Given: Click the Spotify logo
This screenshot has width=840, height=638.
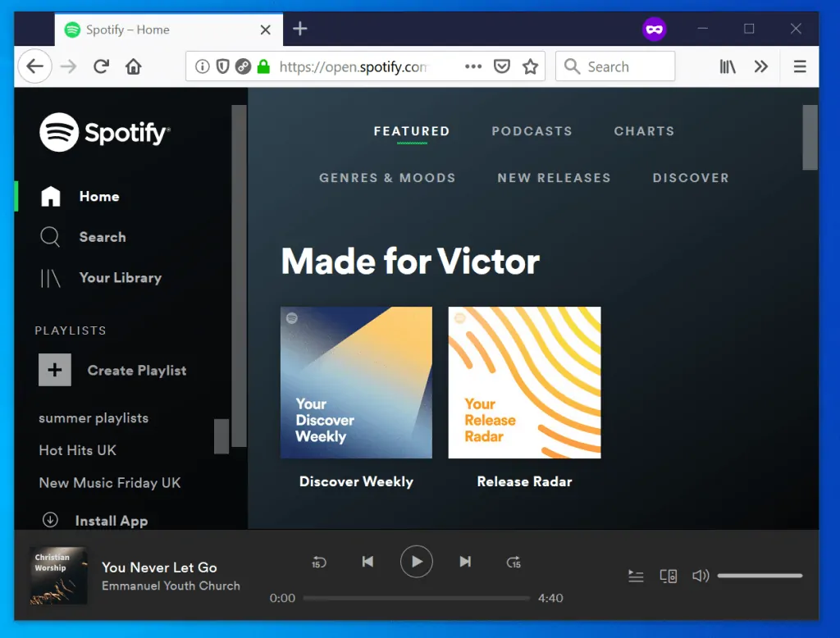Looking at the screenshot, I should point(104,132).
